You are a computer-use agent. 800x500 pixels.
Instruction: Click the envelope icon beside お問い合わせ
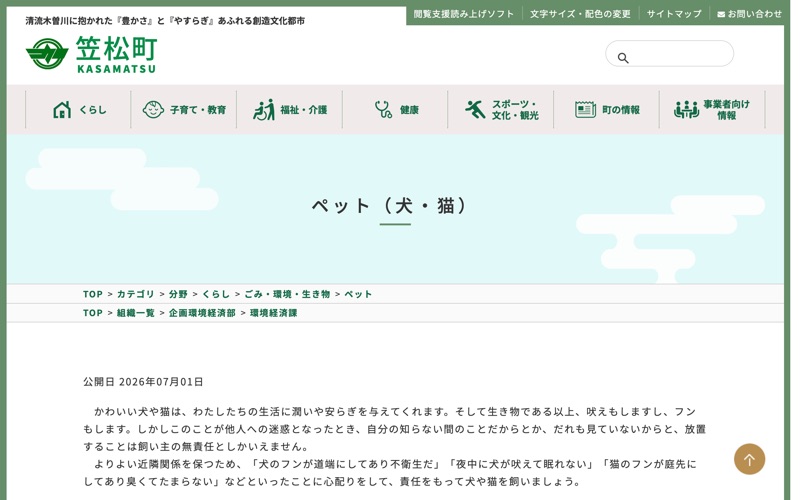coord(721,14)
